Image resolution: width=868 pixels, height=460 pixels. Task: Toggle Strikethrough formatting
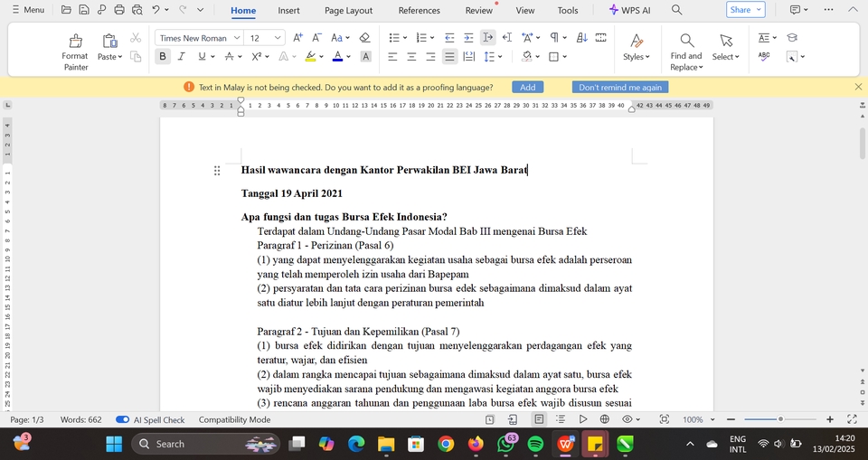[x=229, y=56]
